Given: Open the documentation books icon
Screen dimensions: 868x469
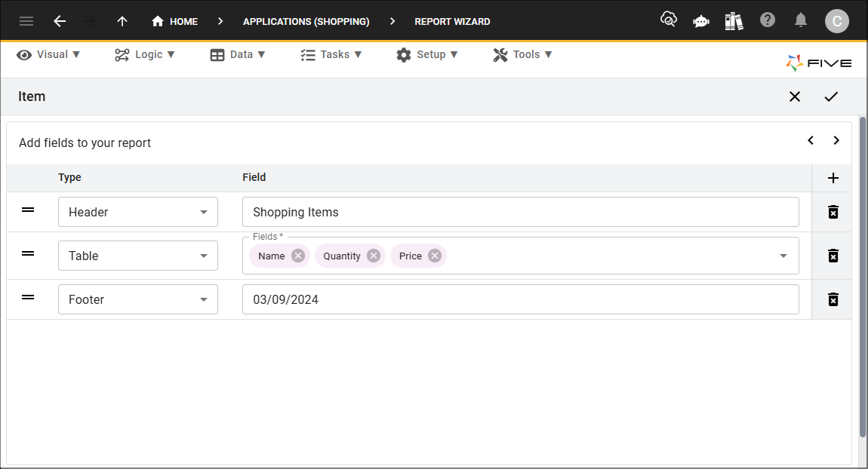Looking at the screenshot, I should tap(734, 22).
